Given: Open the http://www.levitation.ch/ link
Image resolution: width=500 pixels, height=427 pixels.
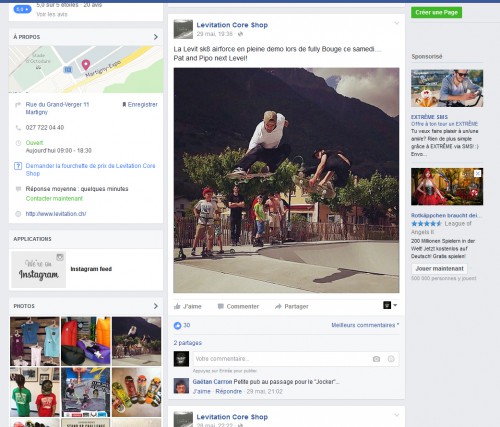Looking at the screenshot, I should [56, 214].
